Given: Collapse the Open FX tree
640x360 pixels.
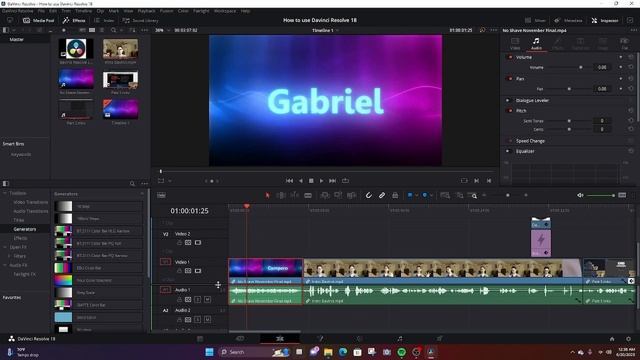Looking at the screenshot, I should click(5, 247).
